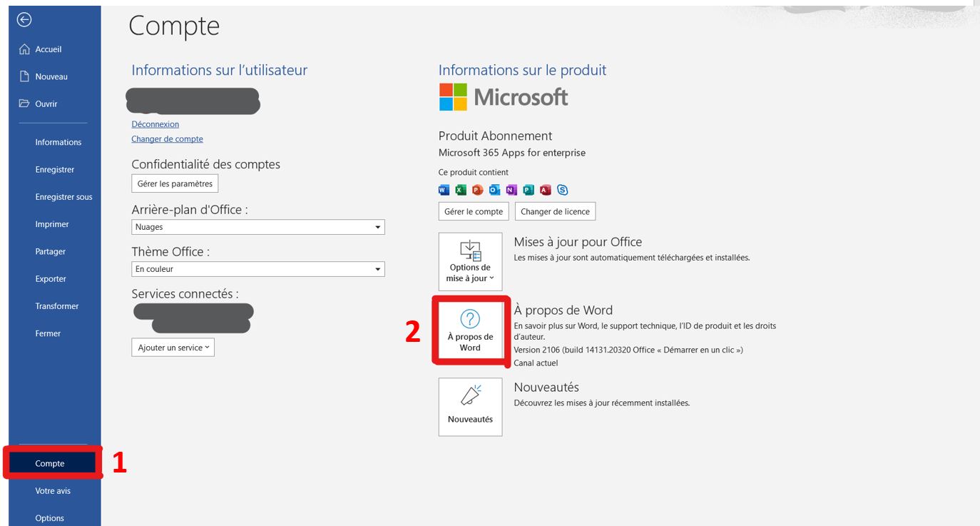
Task: Click the back arrow to leave Backstage
Action: [x=24, y=20]
